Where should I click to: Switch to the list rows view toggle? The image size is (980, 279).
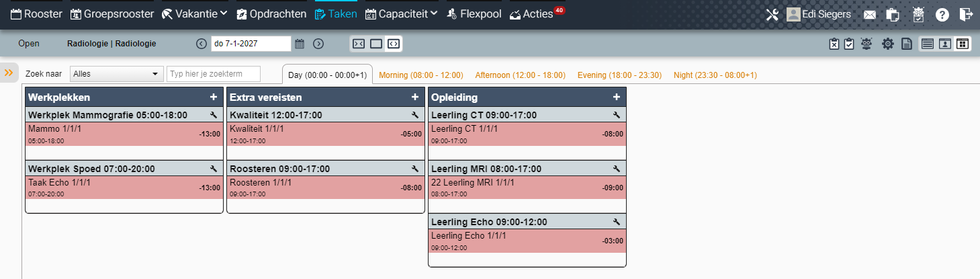click(928, 44)
